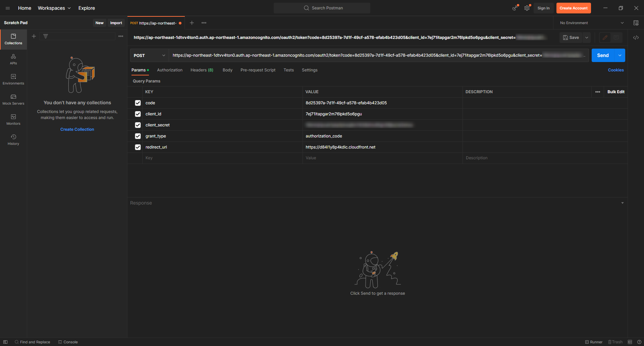Open the params table column options ellipsis
This screenshot has width=644, height=346.
click(x=598, y=92)
